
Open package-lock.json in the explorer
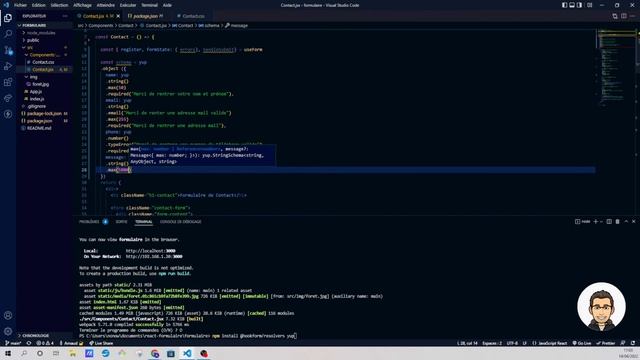coord(45,113)
